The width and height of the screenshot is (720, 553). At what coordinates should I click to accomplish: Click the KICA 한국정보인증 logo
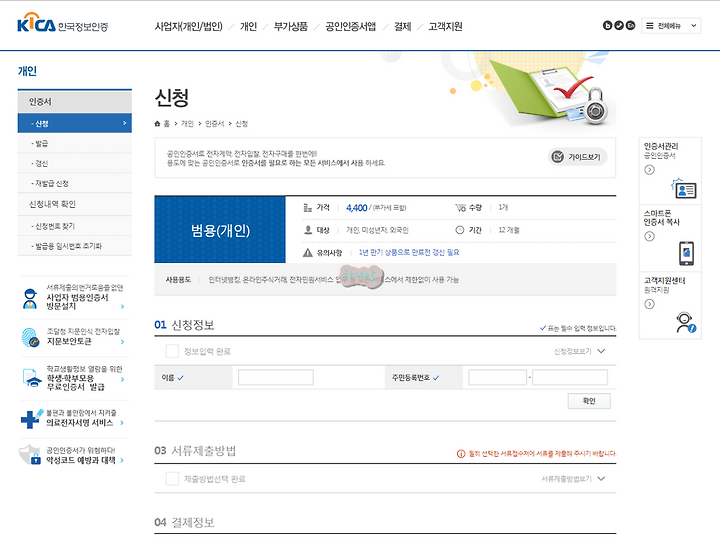click(x=62, y=23)
